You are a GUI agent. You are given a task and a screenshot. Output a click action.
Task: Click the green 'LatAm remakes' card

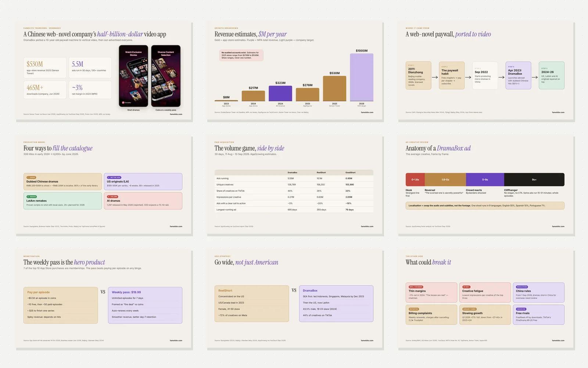click(x=62, y=201)
